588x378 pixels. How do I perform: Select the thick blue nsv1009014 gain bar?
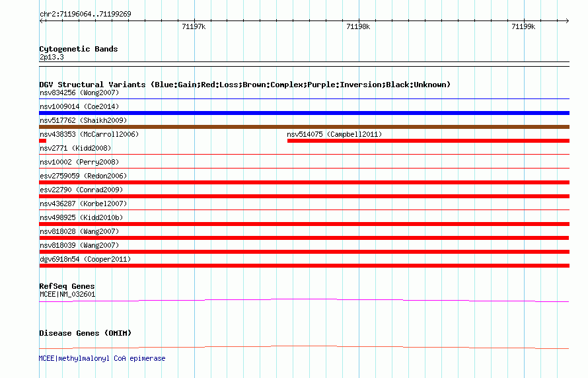point(304,113)
